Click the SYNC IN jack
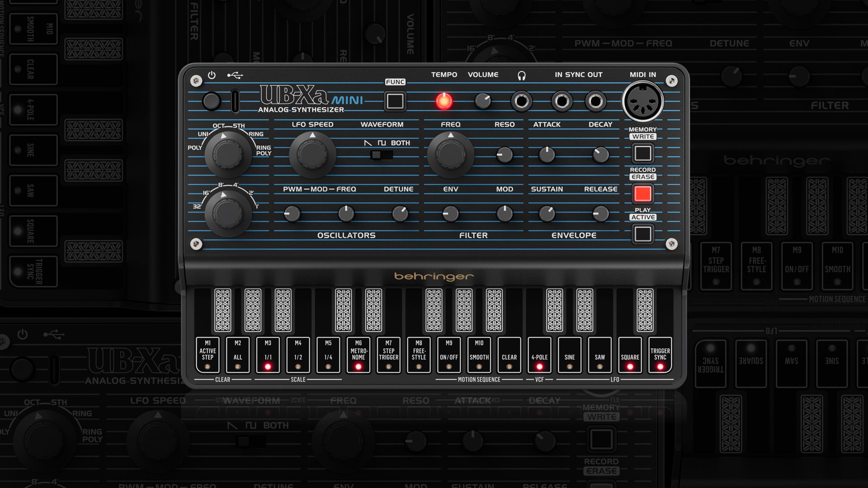 point(561,101)
